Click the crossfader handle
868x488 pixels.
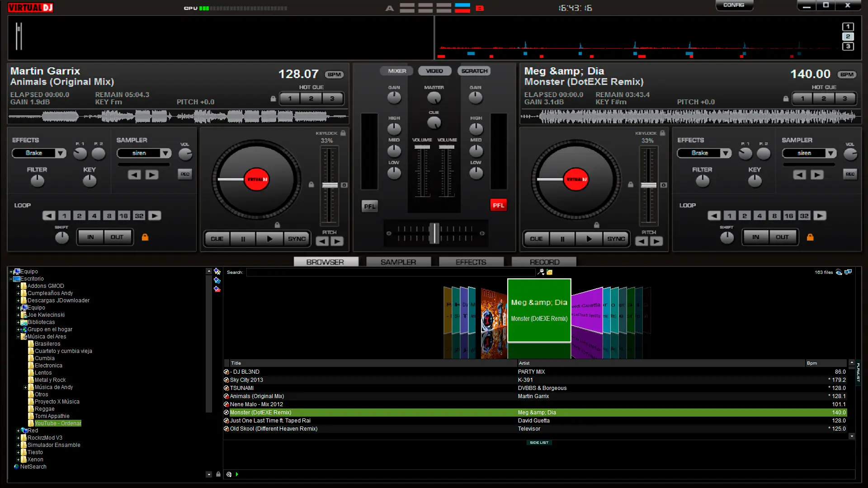point(434,233)
